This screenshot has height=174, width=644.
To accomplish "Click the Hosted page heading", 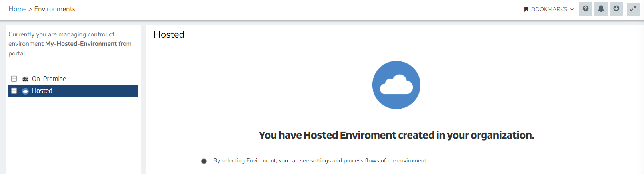I will 169,34.
